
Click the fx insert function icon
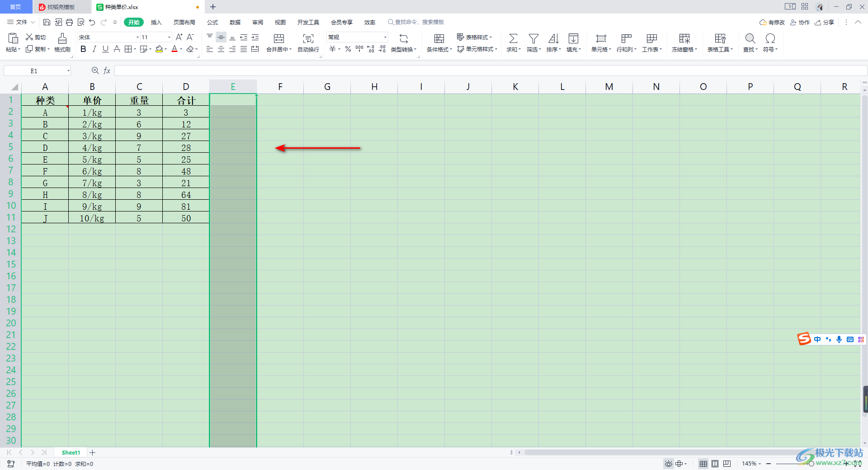pyautogui.click(x=107, y=70)
